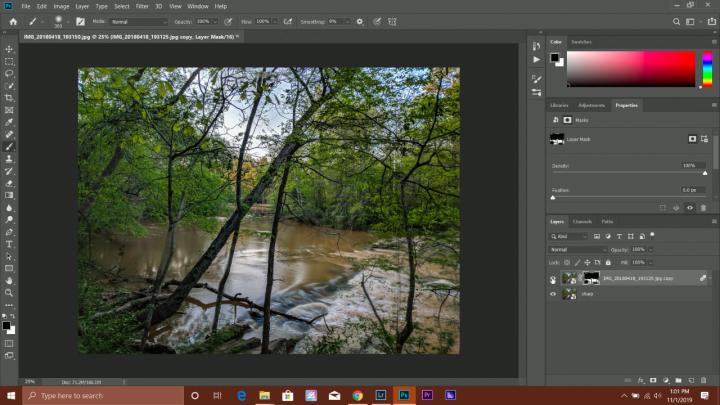
Task: Open layer blend mode Normal dropdown
Action: [578, 250]
